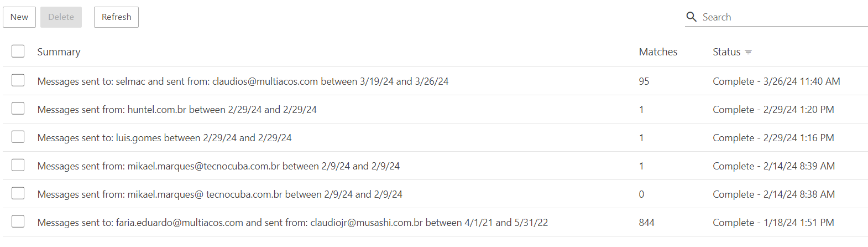
Task: Open the luis.gomes message trace
Action: 164,138
